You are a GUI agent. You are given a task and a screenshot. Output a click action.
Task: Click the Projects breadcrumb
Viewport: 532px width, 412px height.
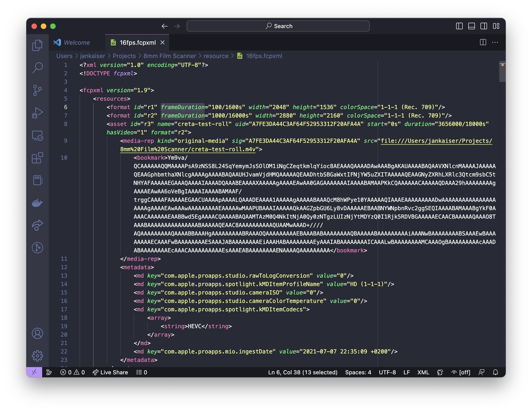[124, 56]
